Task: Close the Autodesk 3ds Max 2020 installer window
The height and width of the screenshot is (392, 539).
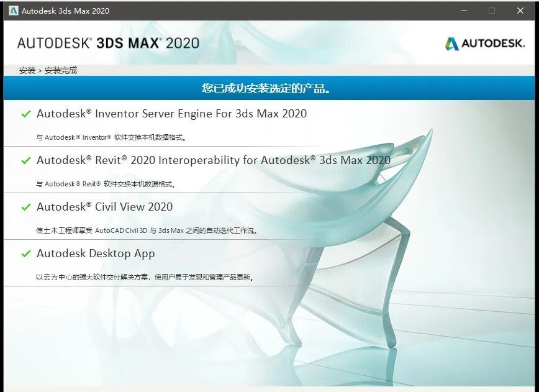Action: click(520, 11)
